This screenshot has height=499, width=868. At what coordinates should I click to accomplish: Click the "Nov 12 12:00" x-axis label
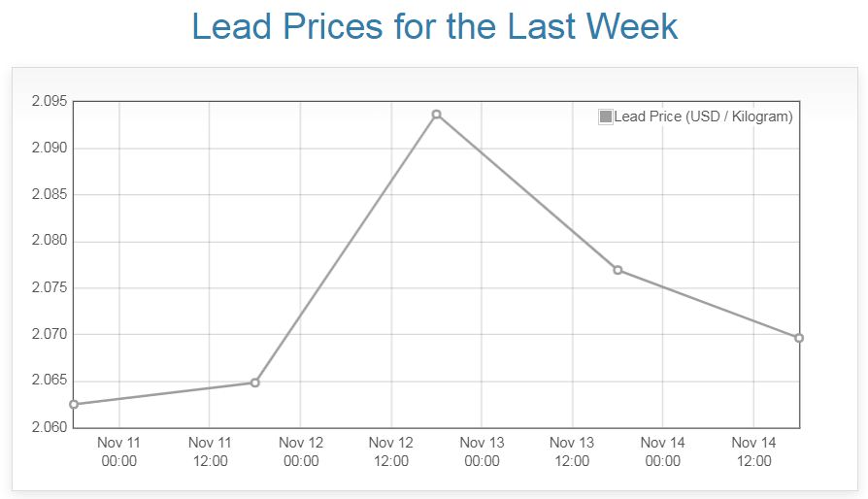click(x=391, y=451)
